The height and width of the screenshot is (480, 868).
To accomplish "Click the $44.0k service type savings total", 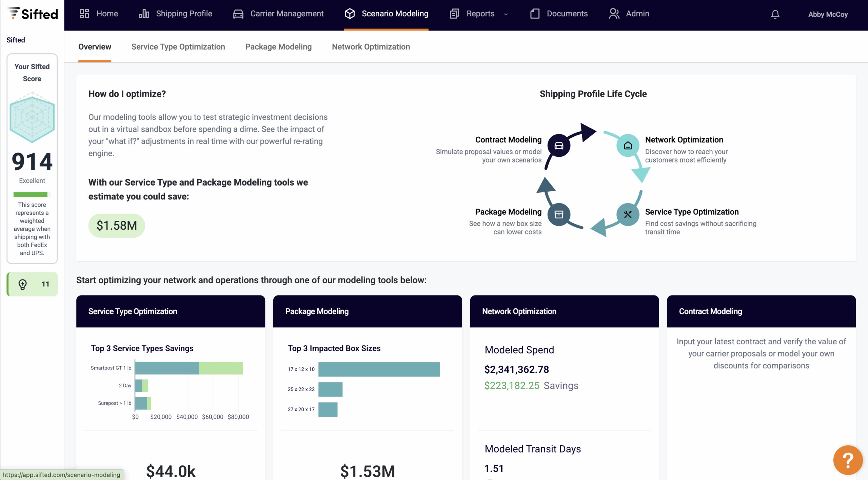I will coord(171,471).
